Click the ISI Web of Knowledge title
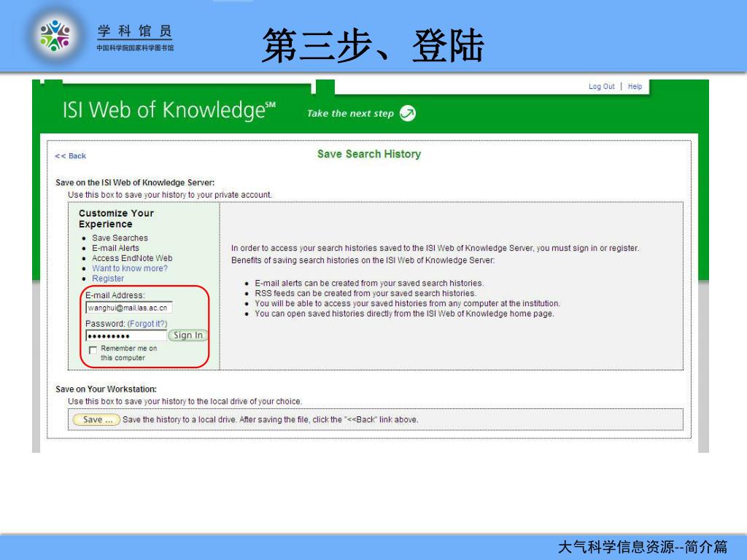Viewport: 747px width, 560px height. tap(169, 110)
